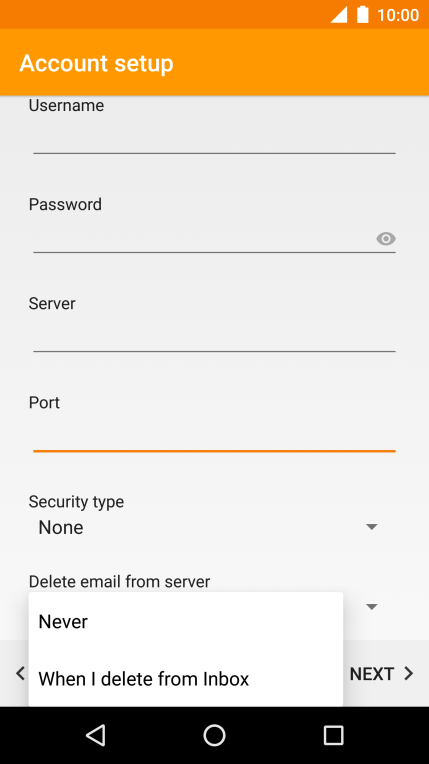Expand the Security type dropdown arrow
This screenshot has height=764, width=429.
point(371,527)
